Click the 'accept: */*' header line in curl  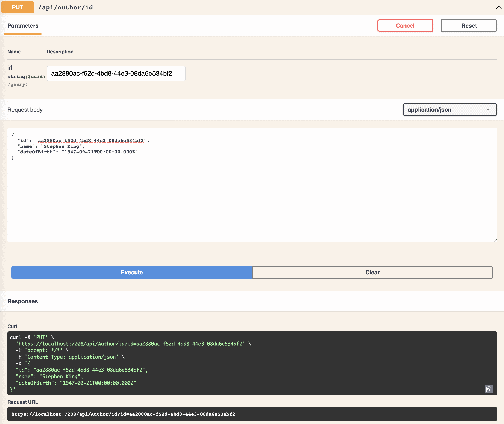pos(42,350)
